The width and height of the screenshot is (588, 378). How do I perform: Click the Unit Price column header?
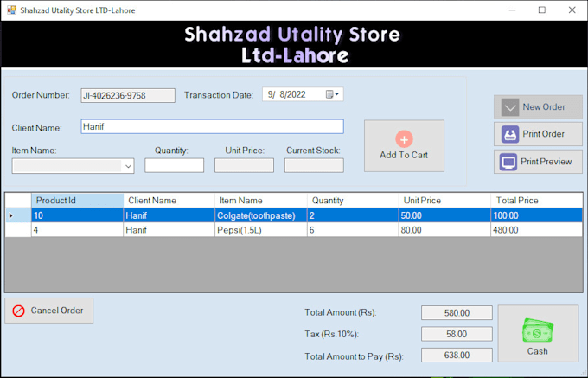pyautogui.click(x=444, y=201)
